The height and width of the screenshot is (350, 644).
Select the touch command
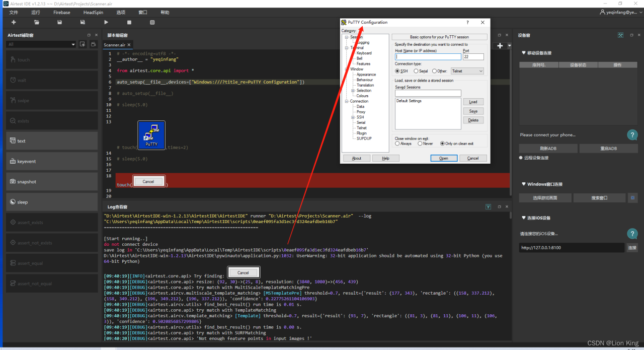point(52,60)
